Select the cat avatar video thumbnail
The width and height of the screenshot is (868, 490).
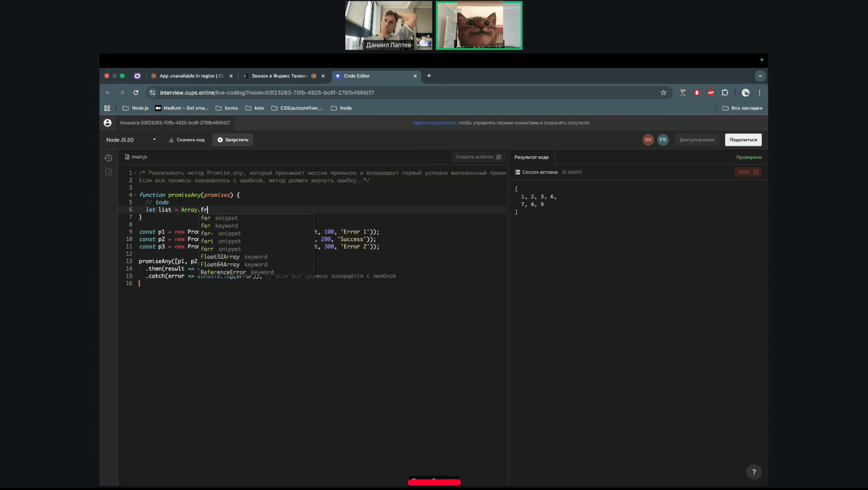pos(479,25)
